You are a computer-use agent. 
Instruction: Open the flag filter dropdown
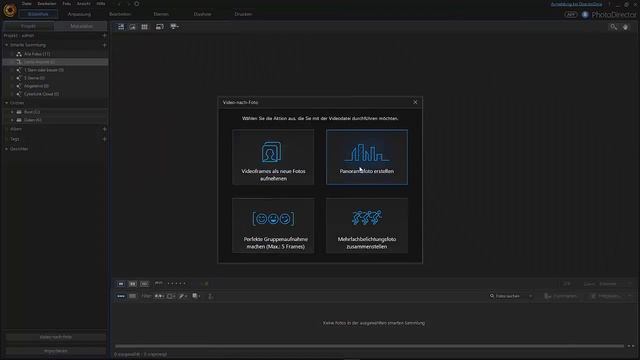pyautogui.click(x=159, y=296)
